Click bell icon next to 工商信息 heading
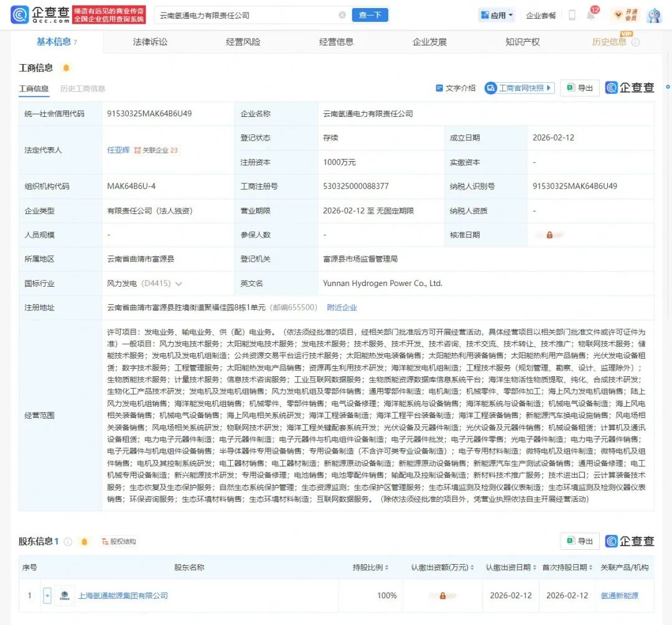Viewport: 672px width, 625px height. [66, 68]
